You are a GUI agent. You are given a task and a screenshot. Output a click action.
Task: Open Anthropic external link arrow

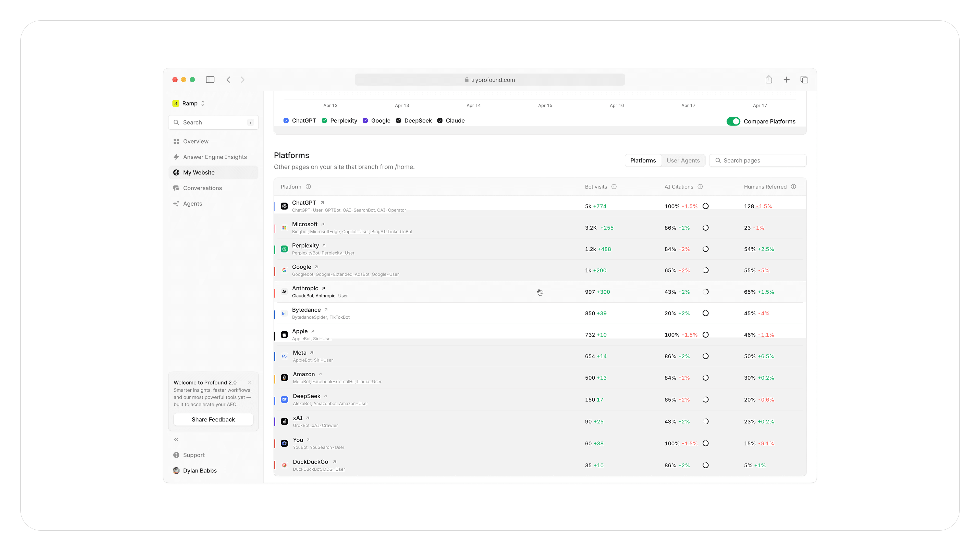tap(323, 288)
